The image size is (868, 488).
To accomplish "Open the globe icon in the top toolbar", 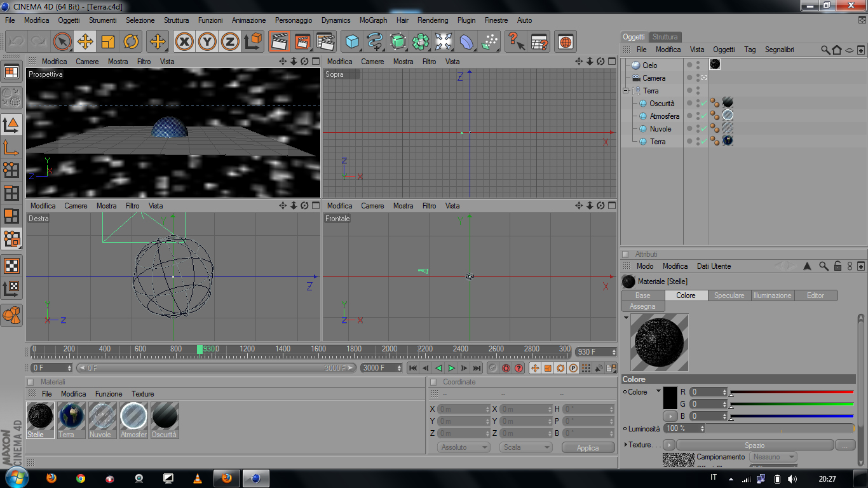I will (566, 42).
